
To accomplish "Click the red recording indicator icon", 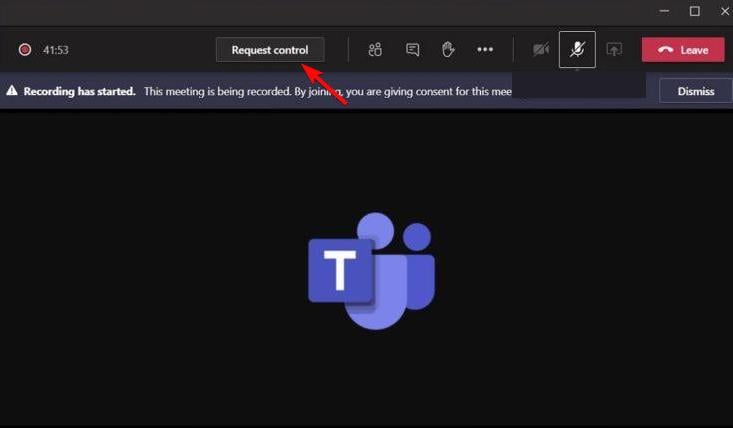I will coord(25,50).
